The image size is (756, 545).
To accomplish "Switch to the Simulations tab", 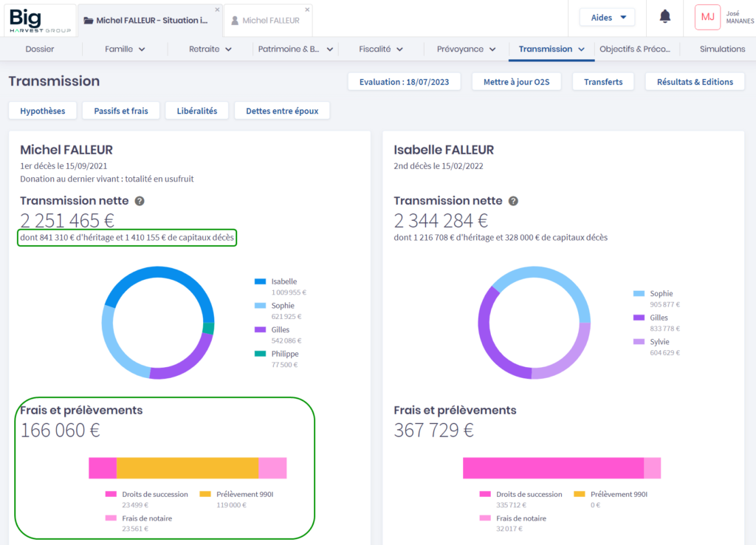I will pos(722,49).
